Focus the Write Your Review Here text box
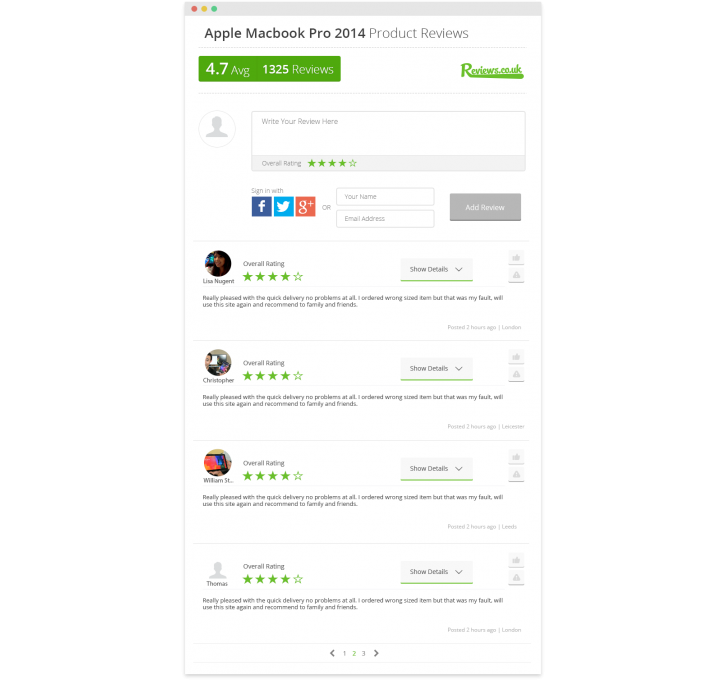The width and height of the screenshot is (725, 680). (388, 134)
